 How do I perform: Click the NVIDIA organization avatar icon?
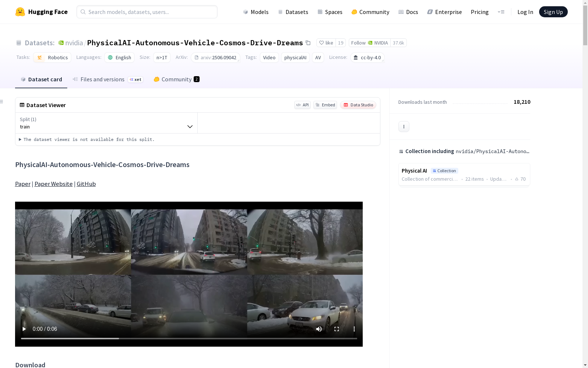pyautogui.click(x=61, y=43)
